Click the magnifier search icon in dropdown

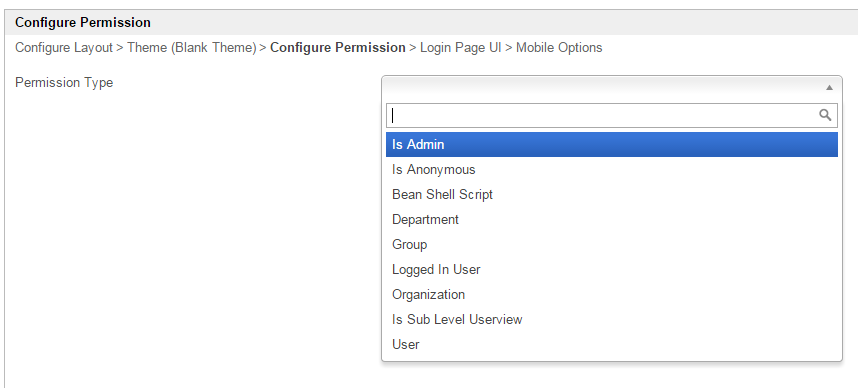tap(825, 115)
